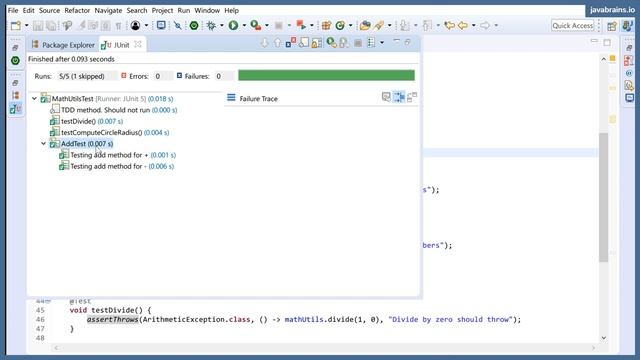
Task: Click the Skip All Breakpoints icon
Action: pyautogui.click(x=178, y=25)
